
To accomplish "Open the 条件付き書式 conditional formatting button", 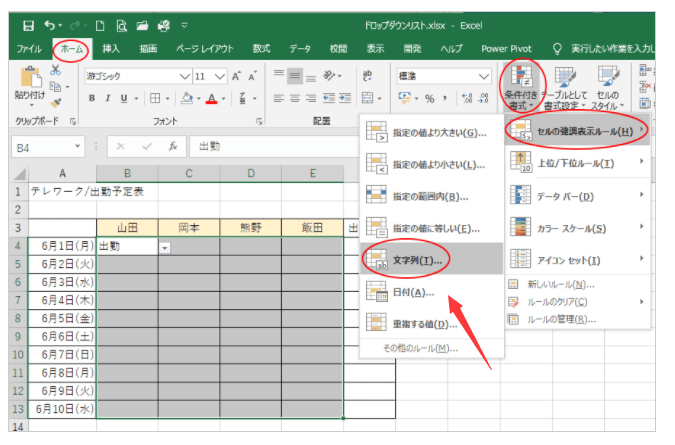I will point(521,86).
